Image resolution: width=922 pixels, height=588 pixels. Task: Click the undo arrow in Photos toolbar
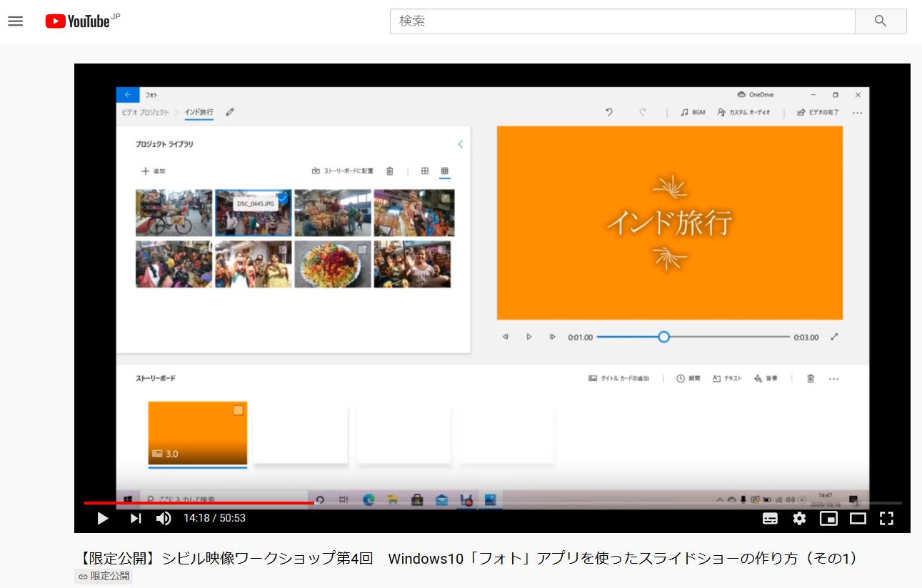pos(609,112)
